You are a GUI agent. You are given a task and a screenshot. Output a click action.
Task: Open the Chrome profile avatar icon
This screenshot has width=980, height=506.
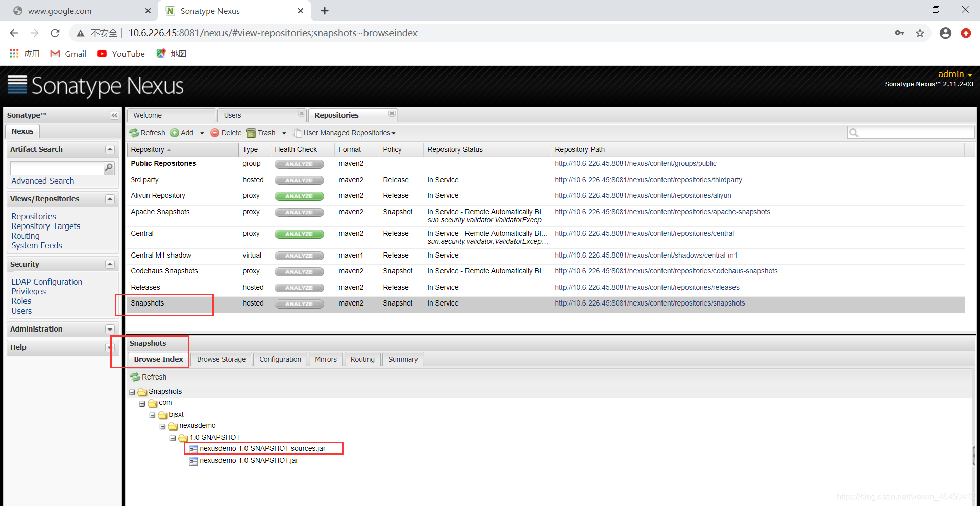945,33
